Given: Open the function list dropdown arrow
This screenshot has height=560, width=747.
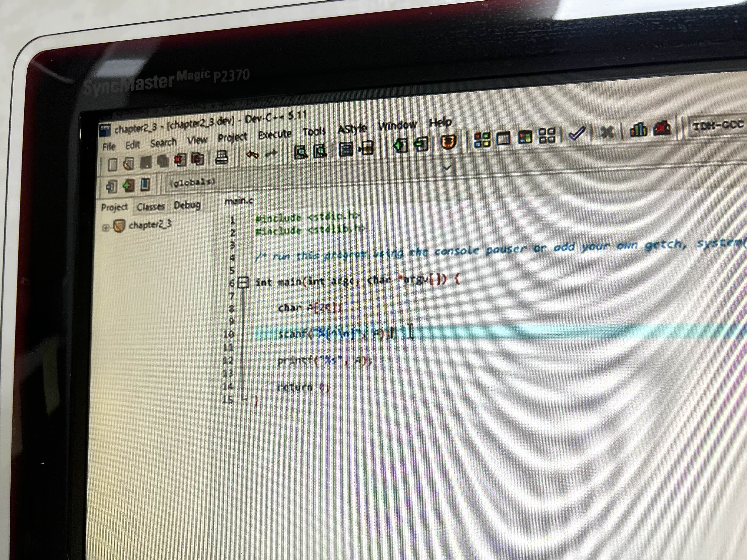Looking at the screenshot, I should coord(447,167).
